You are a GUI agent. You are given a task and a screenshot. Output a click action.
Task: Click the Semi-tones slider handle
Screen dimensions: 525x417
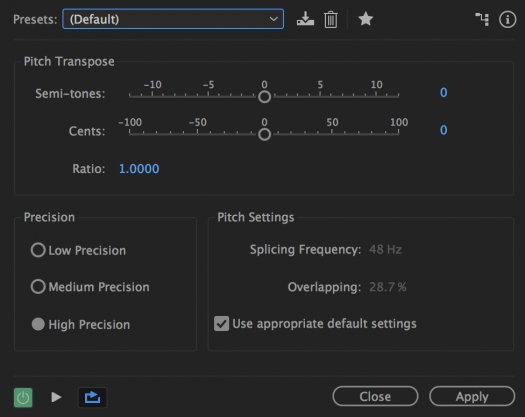tap(265, 97)
